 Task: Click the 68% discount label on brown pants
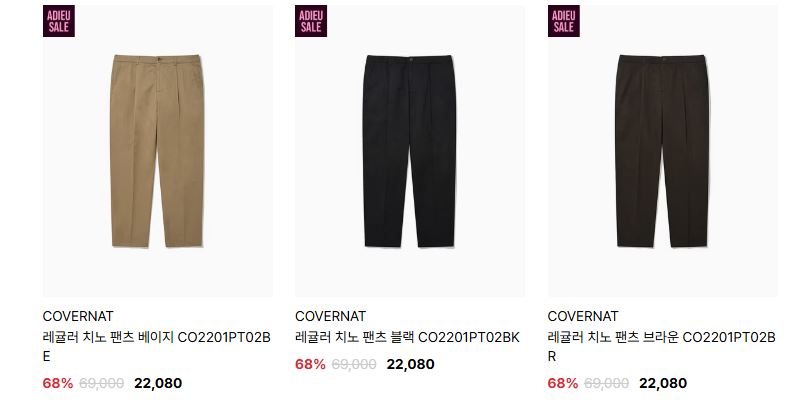[x=563, y=383]
